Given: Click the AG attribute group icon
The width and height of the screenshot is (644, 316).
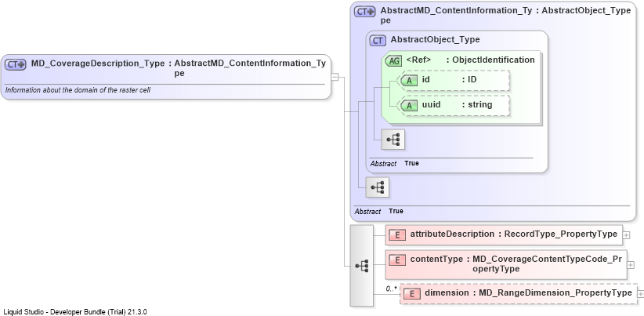Looking at the screenshot, I should point(393,61).
